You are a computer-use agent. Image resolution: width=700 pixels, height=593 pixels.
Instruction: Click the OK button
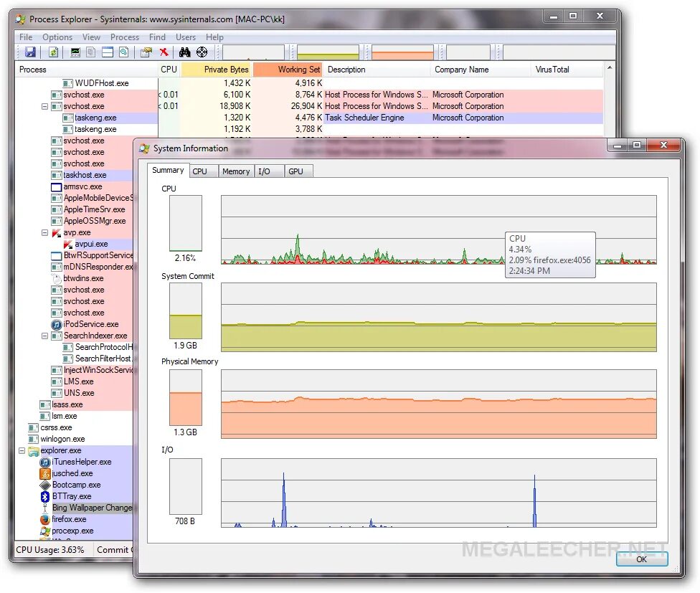click(x=641, y=559)
